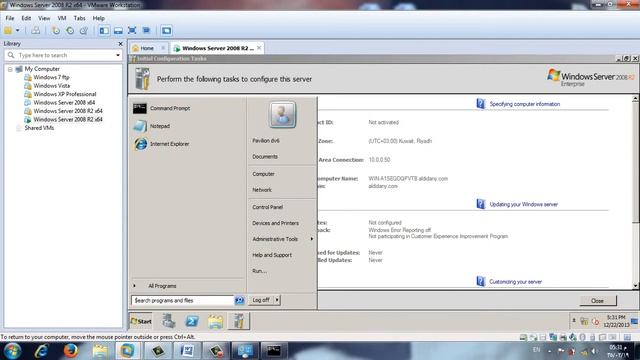Open Network from the Start menu
The image size is (640, 360).
click(x=262, y=190)
